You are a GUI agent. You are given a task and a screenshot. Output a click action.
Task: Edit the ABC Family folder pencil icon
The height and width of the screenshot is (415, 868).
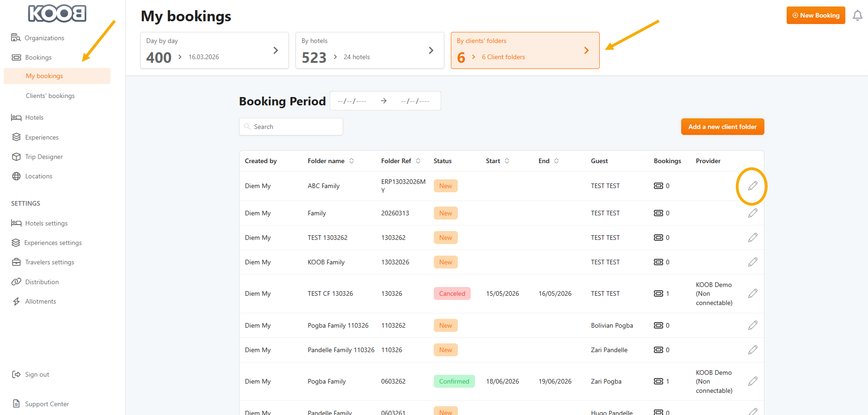[x=752, y=186]
